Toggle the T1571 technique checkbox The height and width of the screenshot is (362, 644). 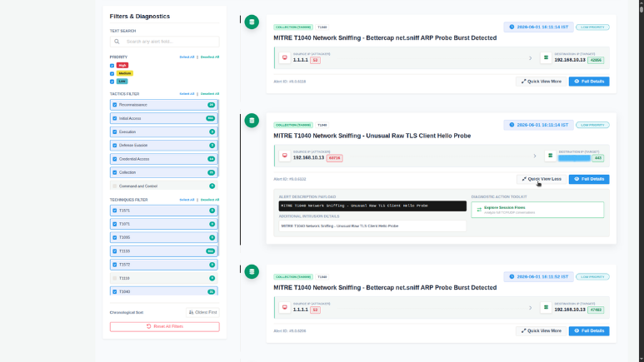115,211
